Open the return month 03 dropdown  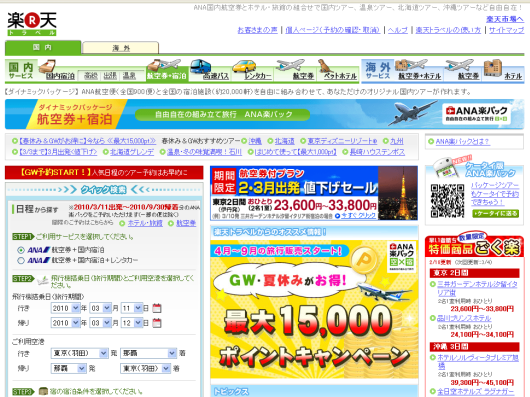click(101, 323)
